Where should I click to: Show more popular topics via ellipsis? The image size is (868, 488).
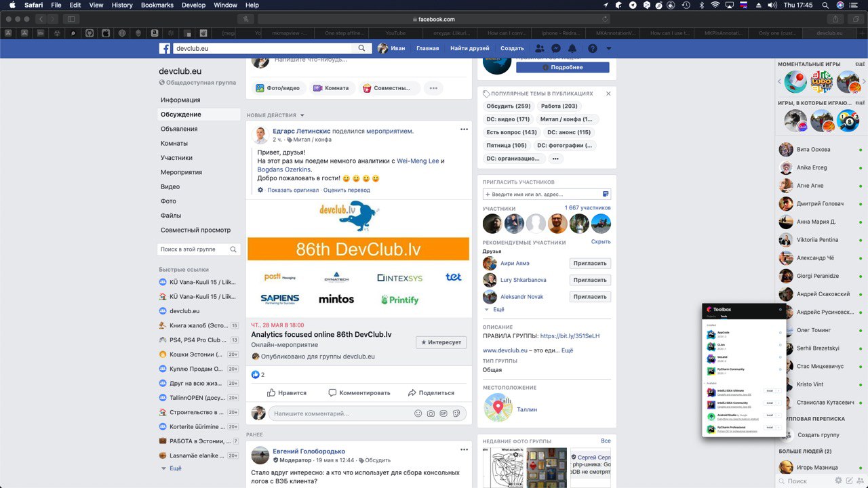(555, 159)
